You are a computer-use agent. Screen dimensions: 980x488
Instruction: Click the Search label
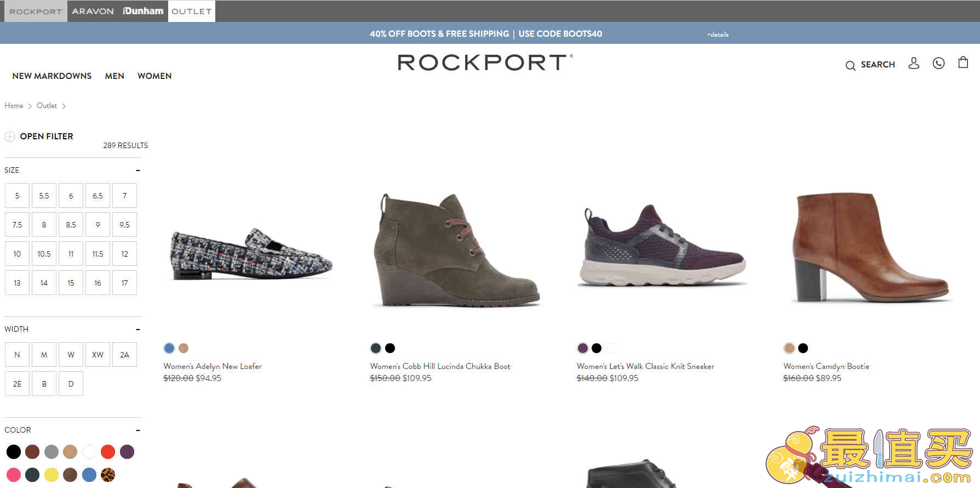[x=878, y=65]
